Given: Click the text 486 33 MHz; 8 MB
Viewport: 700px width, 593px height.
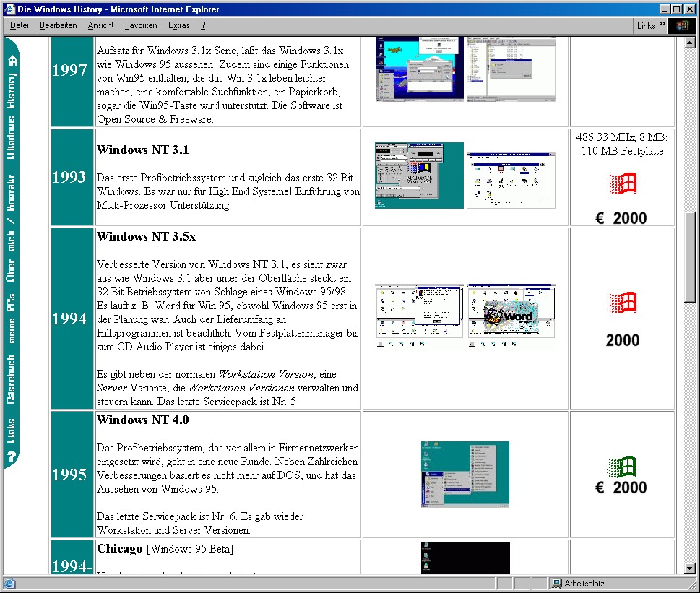Looking at the screenshot, I should point(622,137).
